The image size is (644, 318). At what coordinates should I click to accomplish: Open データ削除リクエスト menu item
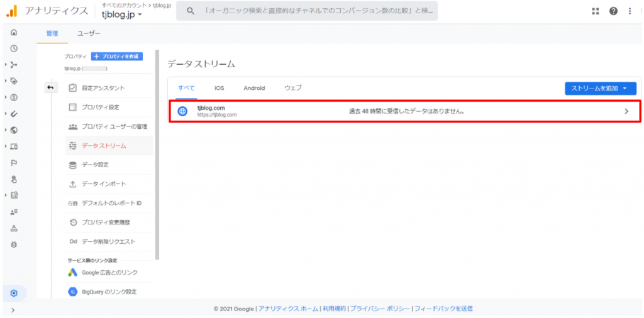click(x=109, y=242)
